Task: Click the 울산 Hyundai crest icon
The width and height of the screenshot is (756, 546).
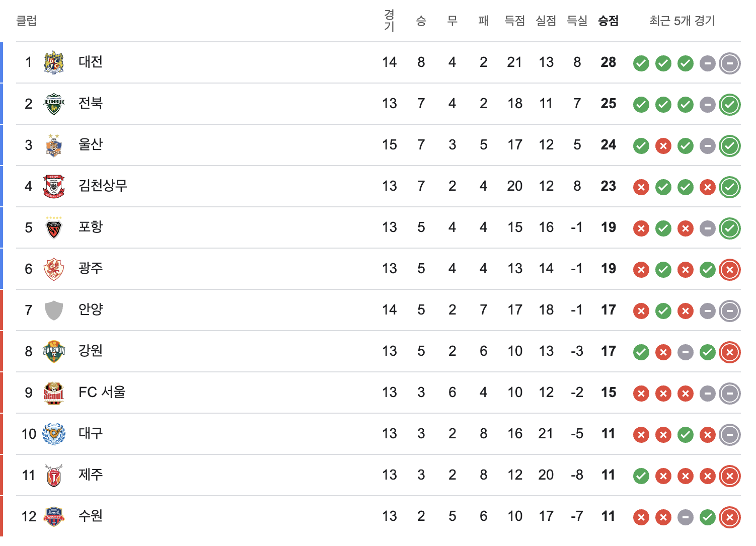Action: (x=54, y=145)
